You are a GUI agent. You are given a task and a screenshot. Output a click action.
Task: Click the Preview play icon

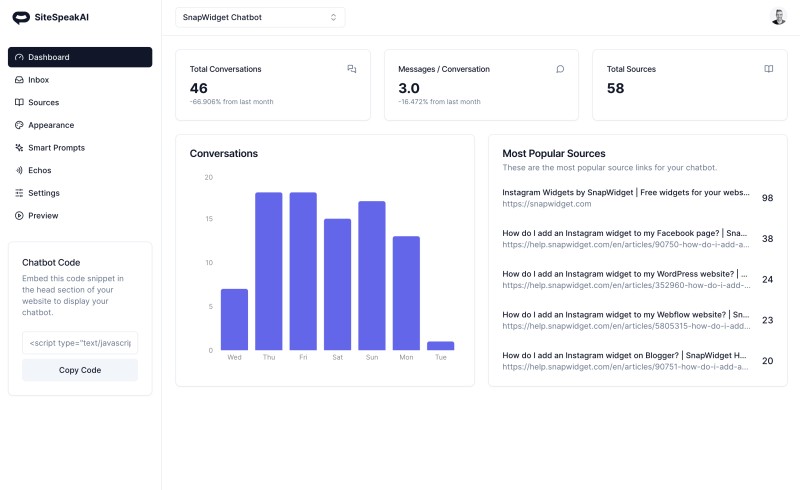[x=19, y=215]
